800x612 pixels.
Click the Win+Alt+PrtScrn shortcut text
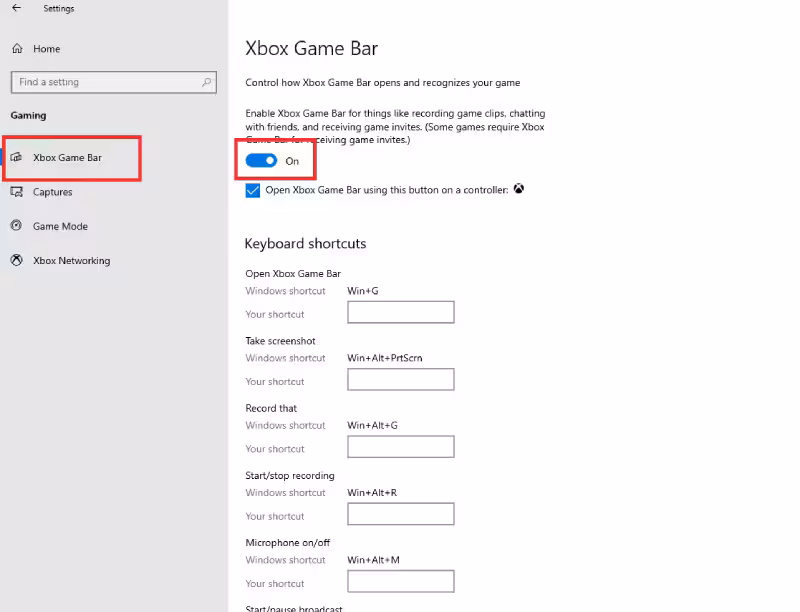coord(385,358)
